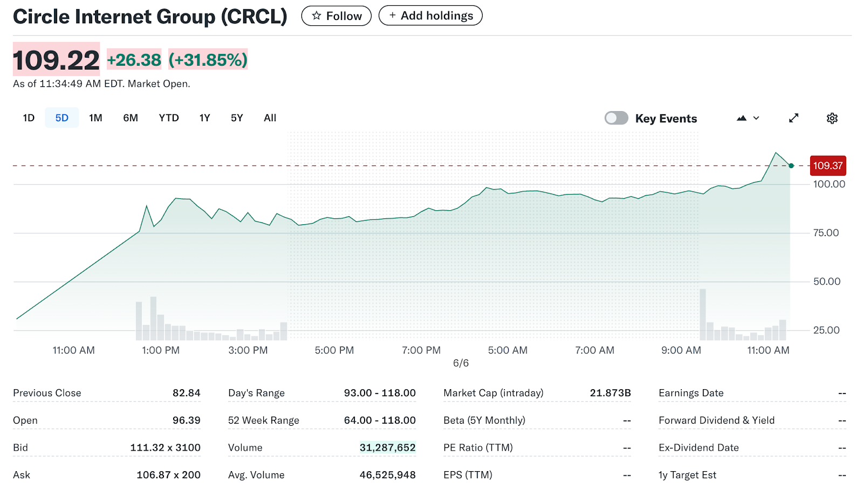The width and height of the screenshot is (863, 504).
Task: Click the Market Cap value 21.873B
Action: click(x=610, y=393)
